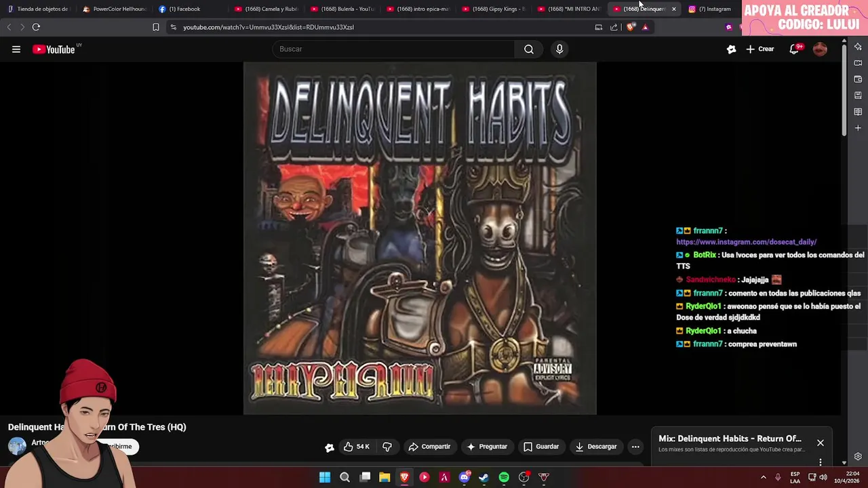868x488 pixels.
Task: Open File Explorer from the taskbar
Action: point(384,477)
